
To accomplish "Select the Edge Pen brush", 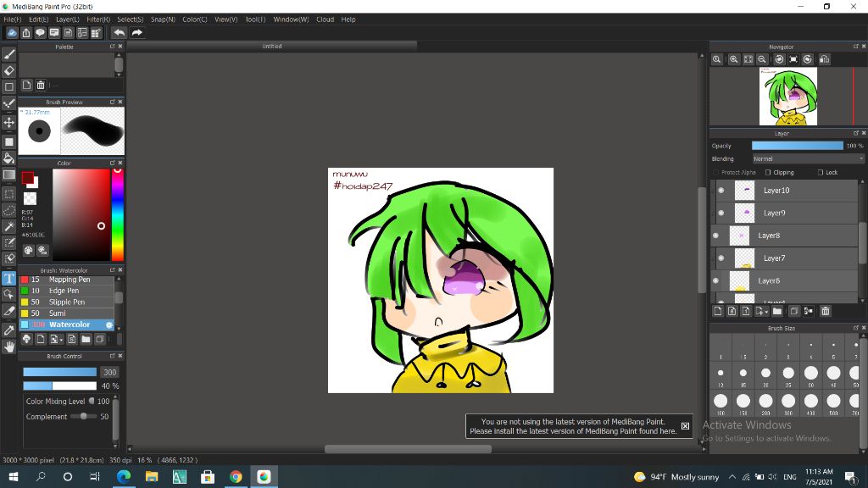I will [x=66, y=291].
